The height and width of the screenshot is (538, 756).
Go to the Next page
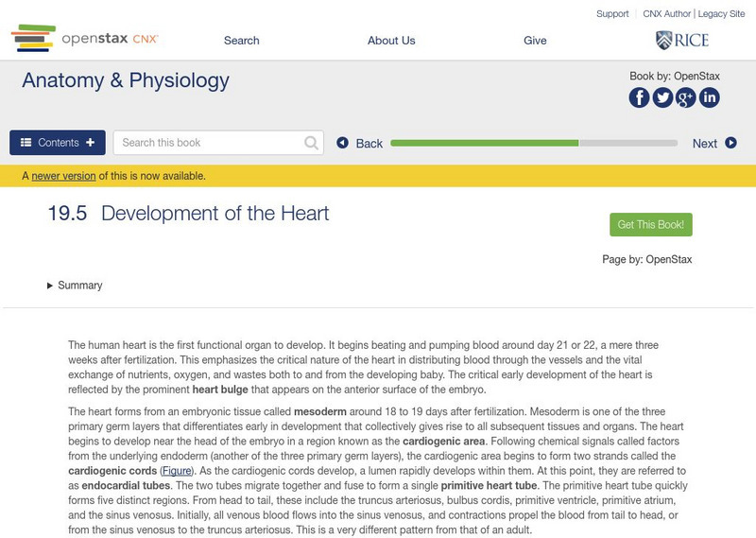tap(713, 144)
